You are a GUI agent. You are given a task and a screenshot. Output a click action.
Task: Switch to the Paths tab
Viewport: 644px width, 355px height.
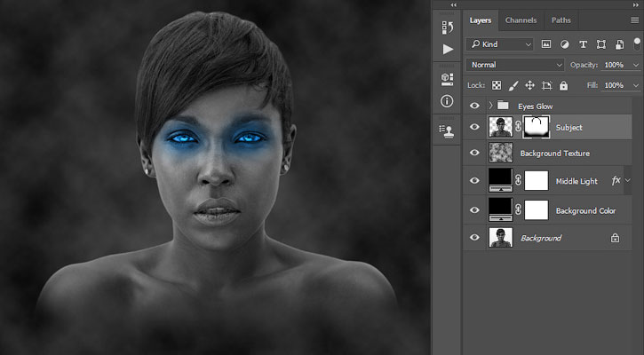(561, 20)
